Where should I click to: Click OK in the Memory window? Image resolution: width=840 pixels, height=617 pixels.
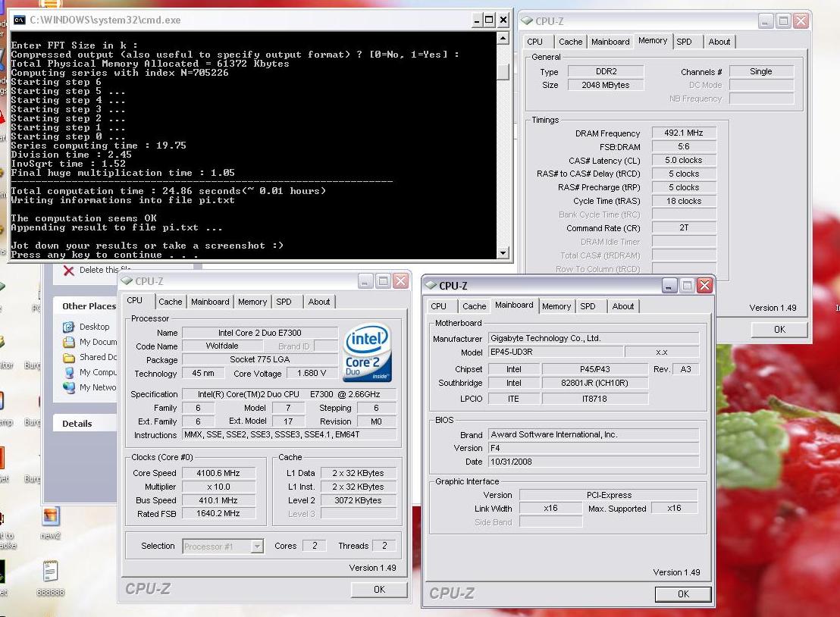[x=779, y=330]
